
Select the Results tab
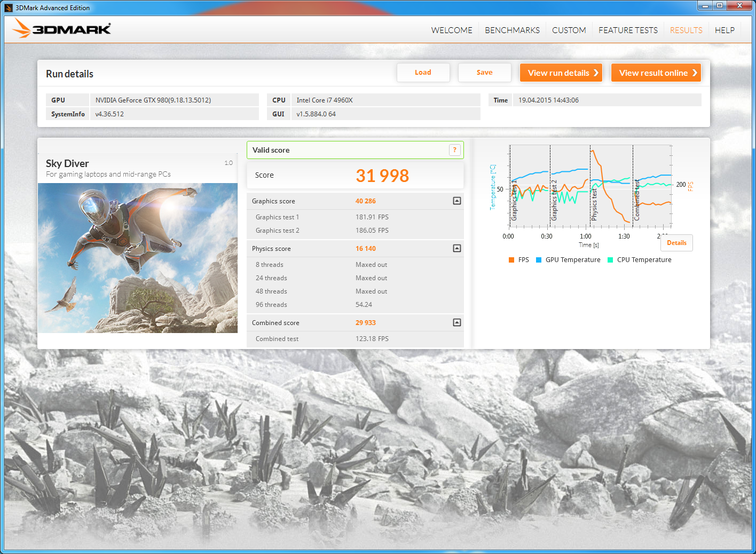pyautogui.click(x=686, y=30)
